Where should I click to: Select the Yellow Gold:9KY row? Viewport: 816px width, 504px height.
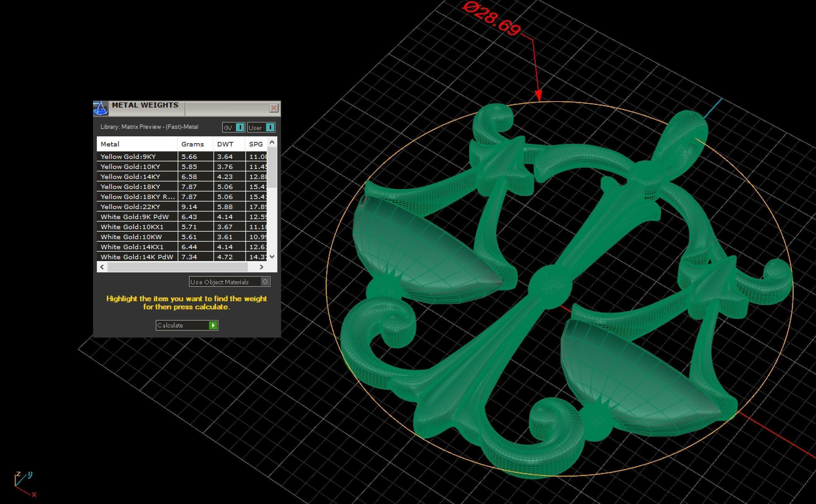(x=182, y=156)
